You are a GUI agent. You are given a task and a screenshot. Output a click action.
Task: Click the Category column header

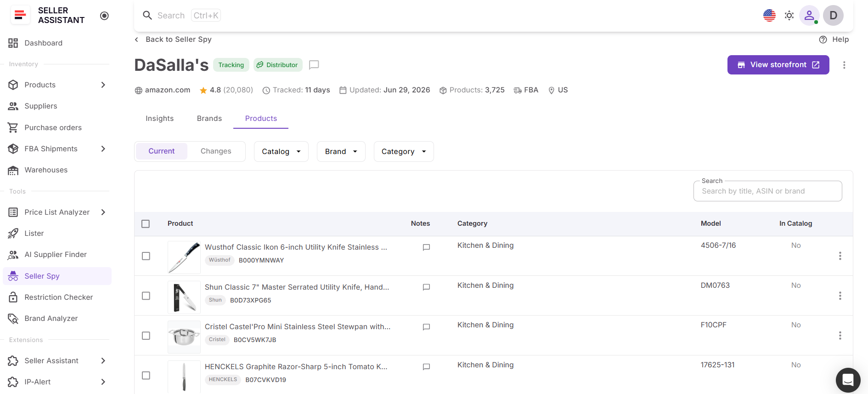(472, 223)
